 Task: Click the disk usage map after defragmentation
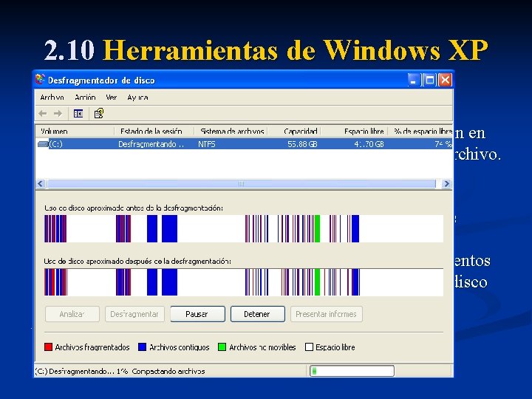pos(244,282)
